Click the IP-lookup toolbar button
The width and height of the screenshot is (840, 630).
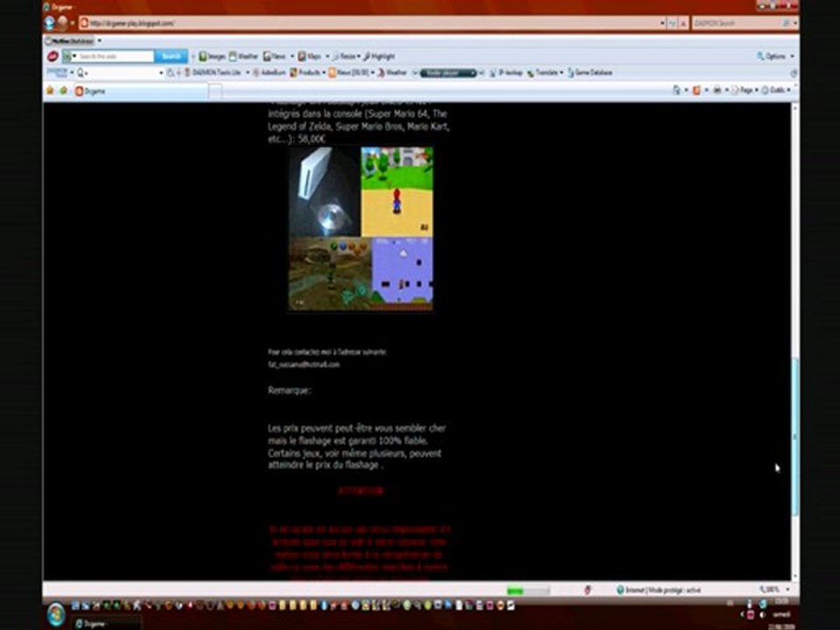(507, 73)
